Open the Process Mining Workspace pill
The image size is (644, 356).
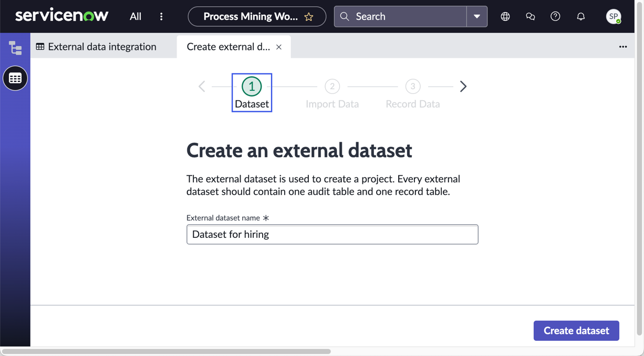point(257,16)
